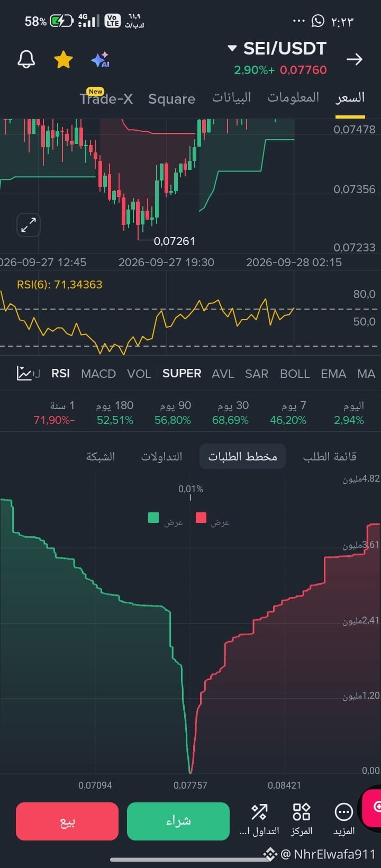Switch to the Trade-X tab
Image resolution: width=381 pixels, height=868 pixels.
click(x=106, y=98)
